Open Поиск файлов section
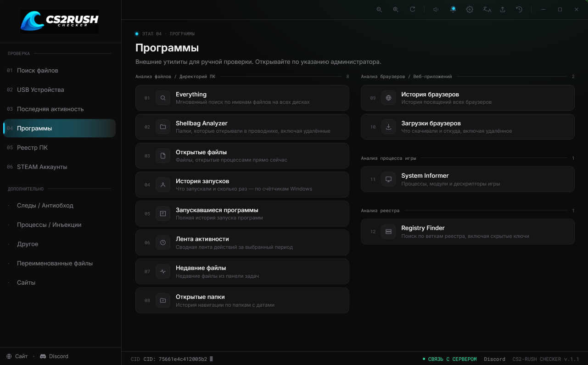This screenshot has height=365, width=588. click(x=59, y=71)
